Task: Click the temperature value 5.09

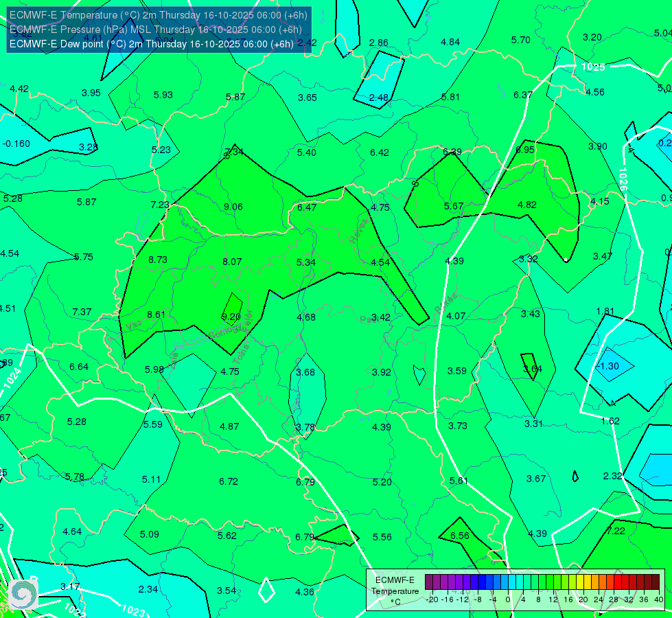Action: pos(149,534)
